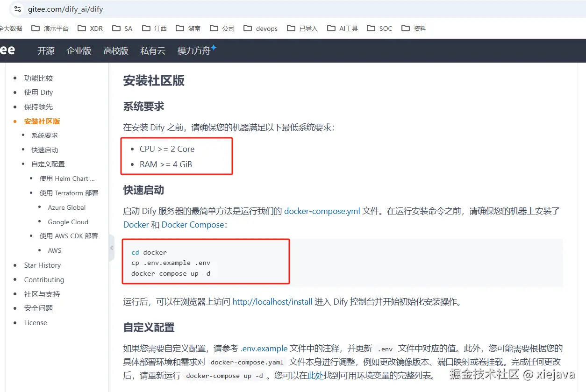
Task: Open the SA bookmark folder
Action: point(122,29)
